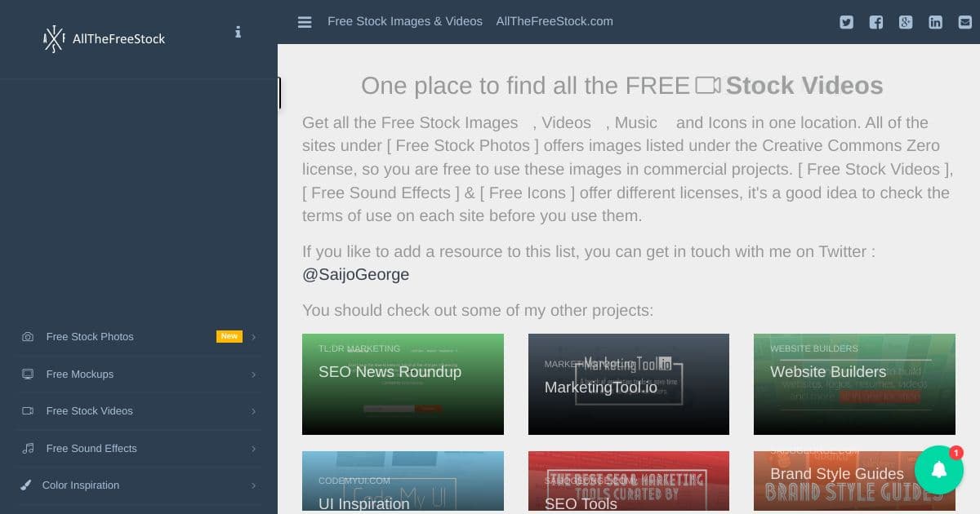Viewport: 980px width, 514px height.
Task: Click the video icon beside Free Stock Videos
Action: click(x=27, y=411)
